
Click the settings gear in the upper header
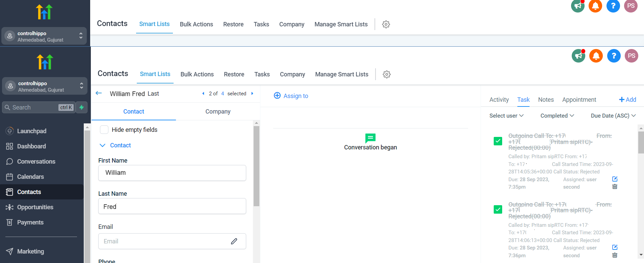pyautogui.click(x=386, y=24)
